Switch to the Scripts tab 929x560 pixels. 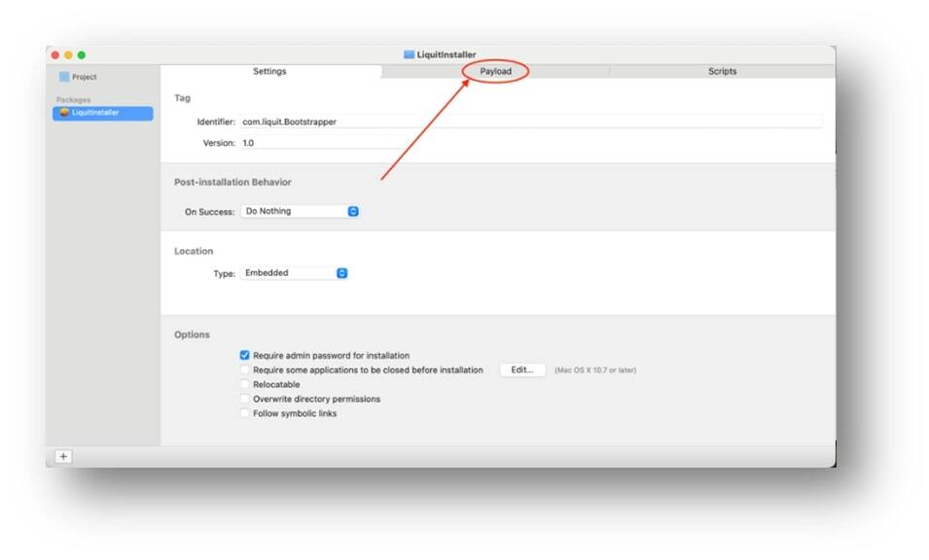(x=720, y=71)
